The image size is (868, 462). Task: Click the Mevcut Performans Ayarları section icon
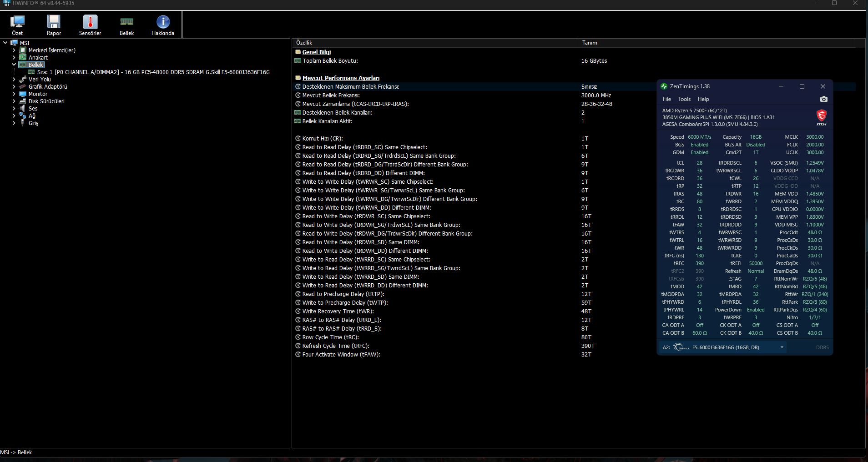[298, 78]
